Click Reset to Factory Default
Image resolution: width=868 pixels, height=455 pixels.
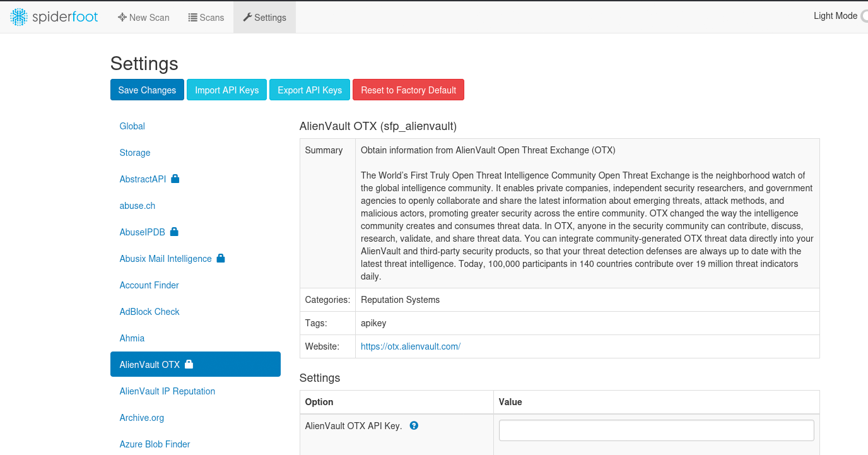(408, 90)
